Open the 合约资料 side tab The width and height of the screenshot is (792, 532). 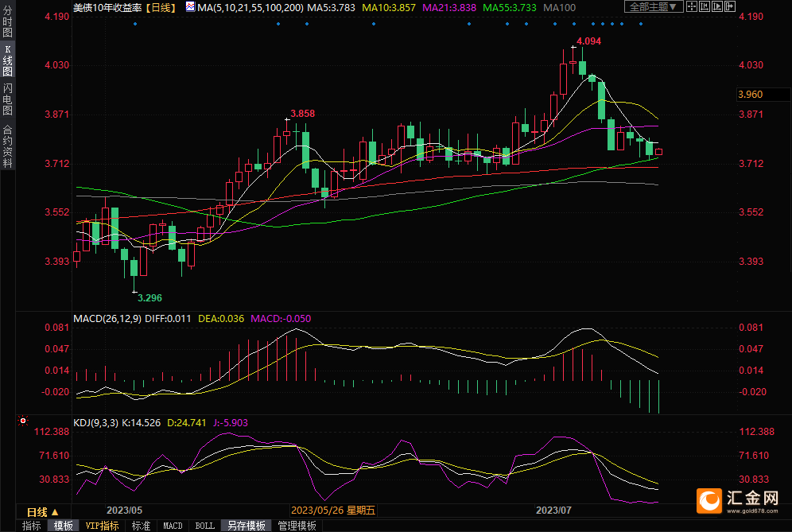pos(8,146)
